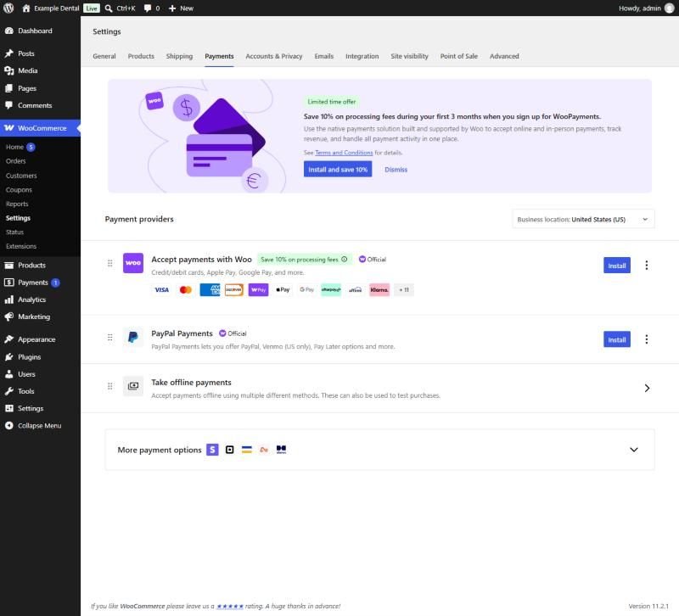
Task: Open more options for Woo payments
Action: 647,265
